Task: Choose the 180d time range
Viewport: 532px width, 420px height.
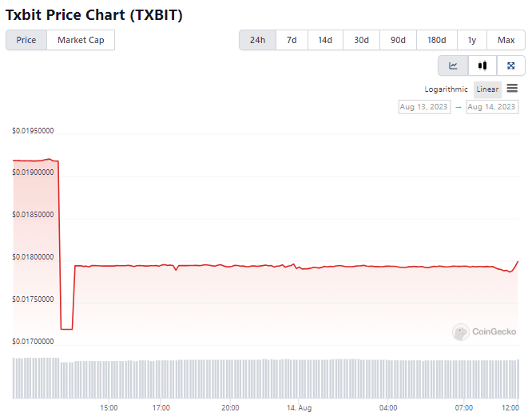Action: tap(437, 40)
